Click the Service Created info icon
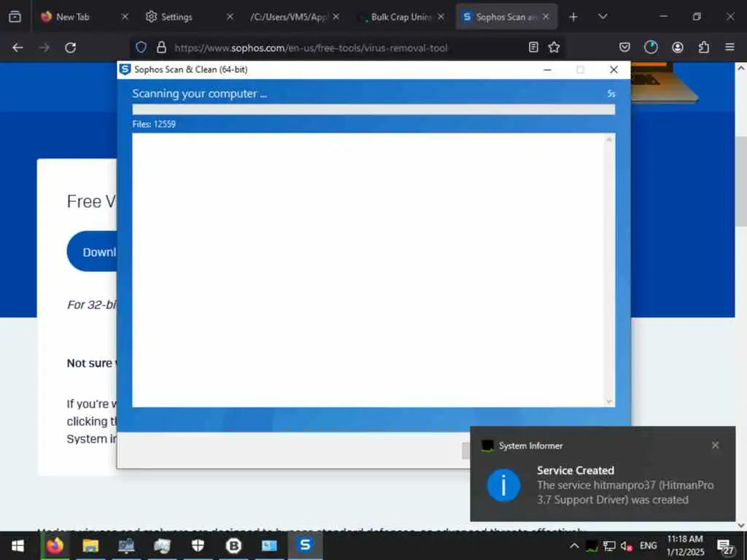Image resolution: width=747 pixels, height=560 pixels. pos(503,485)
